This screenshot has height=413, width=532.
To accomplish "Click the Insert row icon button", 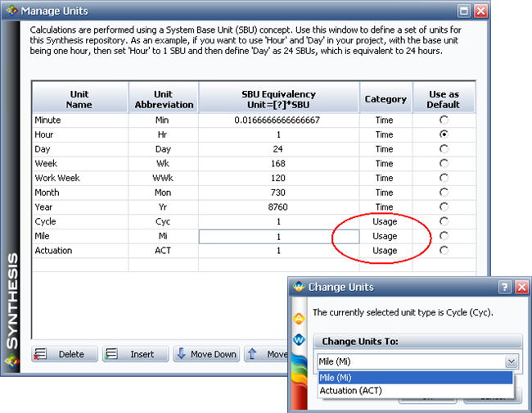I will click(136, 355).
